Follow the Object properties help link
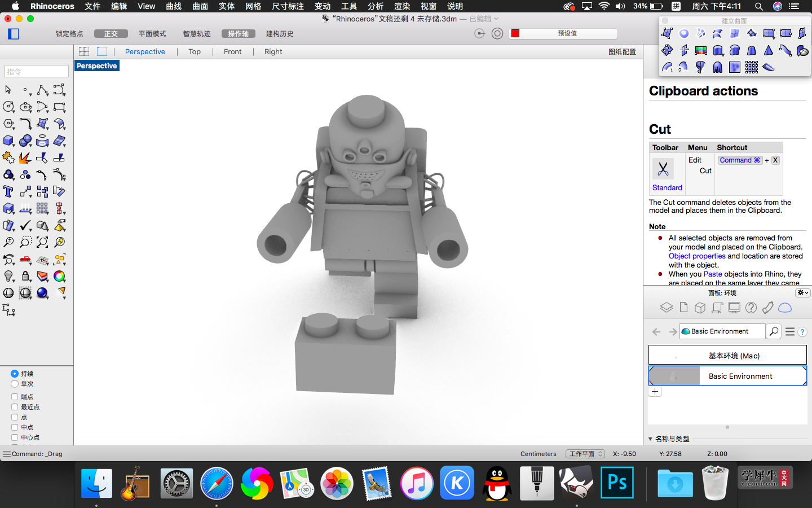 [x=697, y=256]
